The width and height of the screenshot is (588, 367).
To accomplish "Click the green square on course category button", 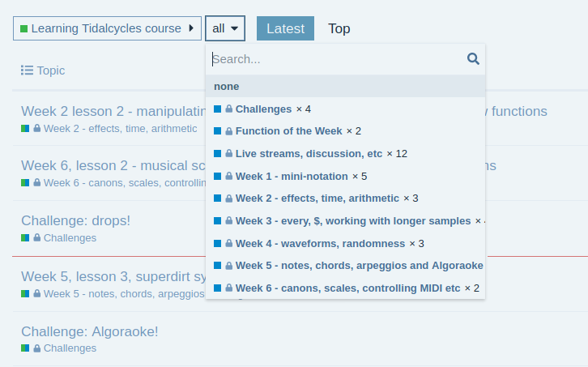I will point(24,28).
